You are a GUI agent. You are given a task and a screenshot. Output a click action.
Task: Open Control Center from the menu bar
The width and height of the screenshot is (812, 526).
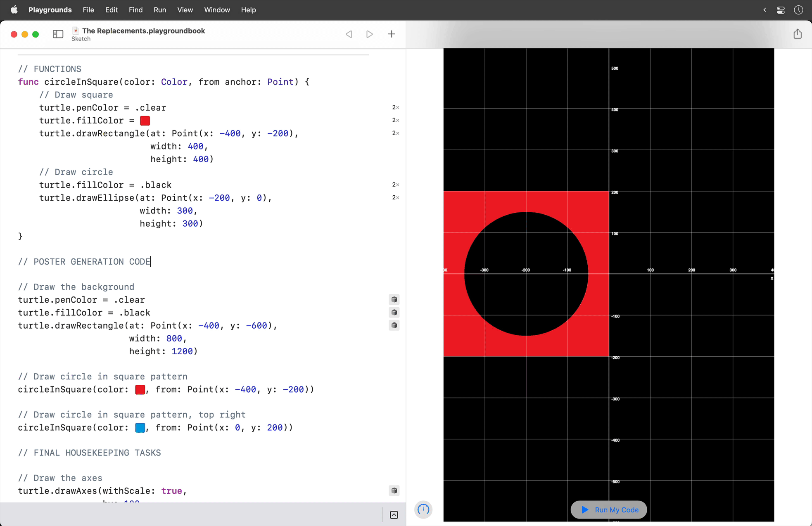pos(781,9)
